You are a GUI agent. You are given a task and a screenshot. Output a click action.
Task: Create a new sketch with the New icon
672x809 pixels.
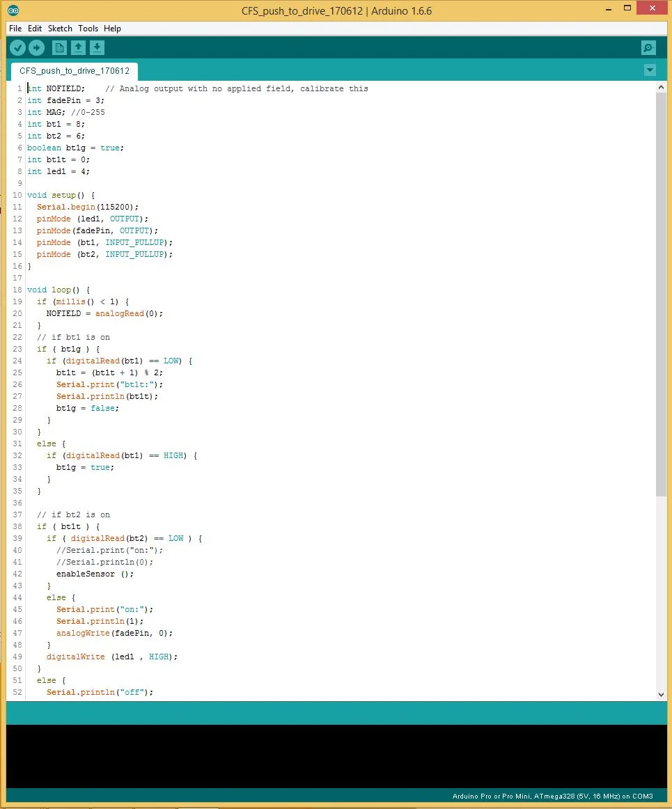point(59,47)
